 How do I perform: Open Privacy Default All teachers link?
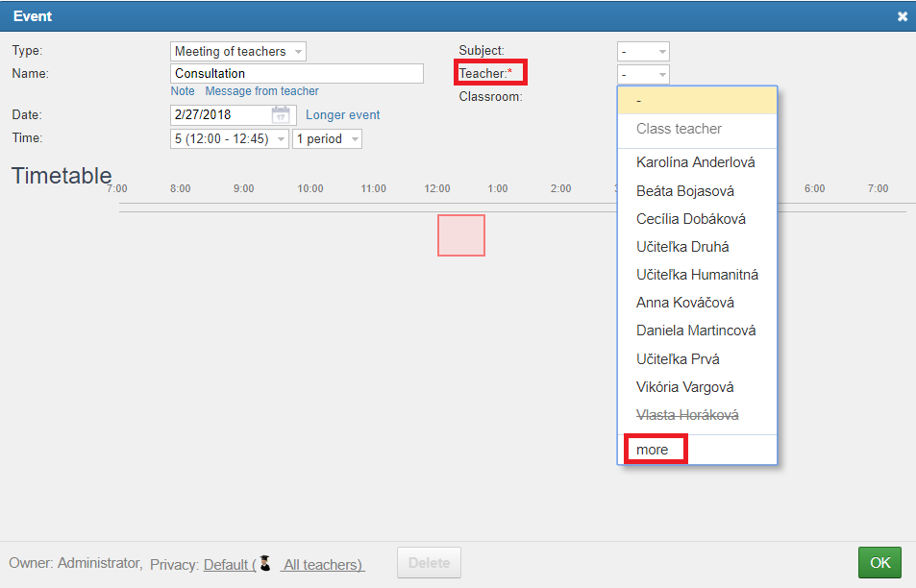(x=284, y=565)
